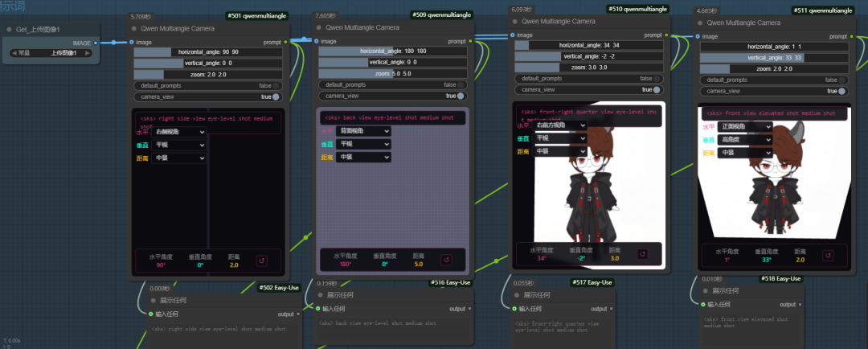
Task: Click the prompt text box in node #509
Action: point(392,118)
